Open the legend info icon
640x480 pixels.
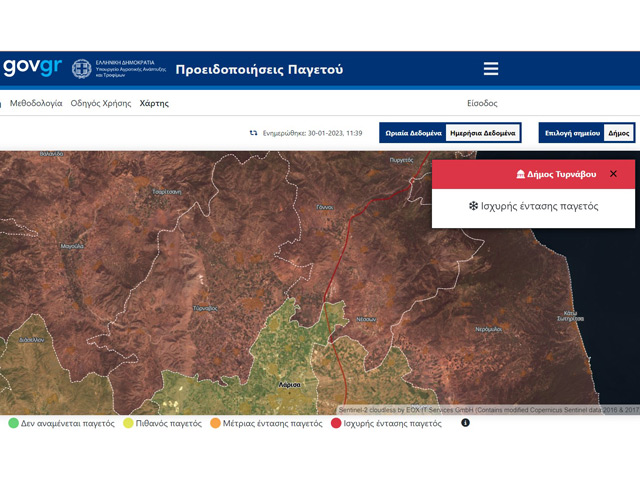(465, 423)
